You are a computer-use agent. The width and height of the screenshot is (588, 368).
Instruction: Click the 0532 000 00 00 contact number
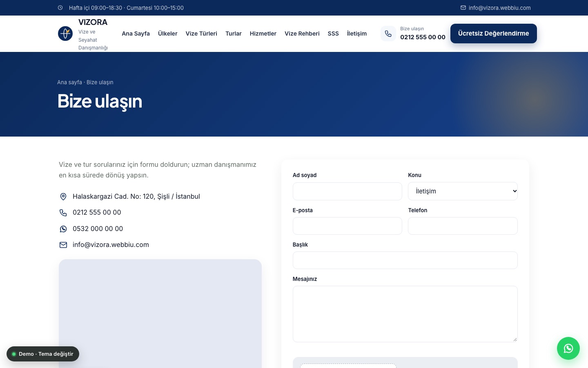(98, 229)
